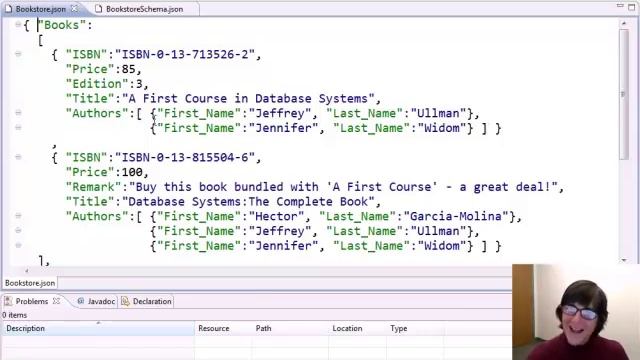Image resolution: width=640 pixels, height=360 pixels.
Task: Click the Bookstore.json file icon in tab
Action: (x=9, y=9)
